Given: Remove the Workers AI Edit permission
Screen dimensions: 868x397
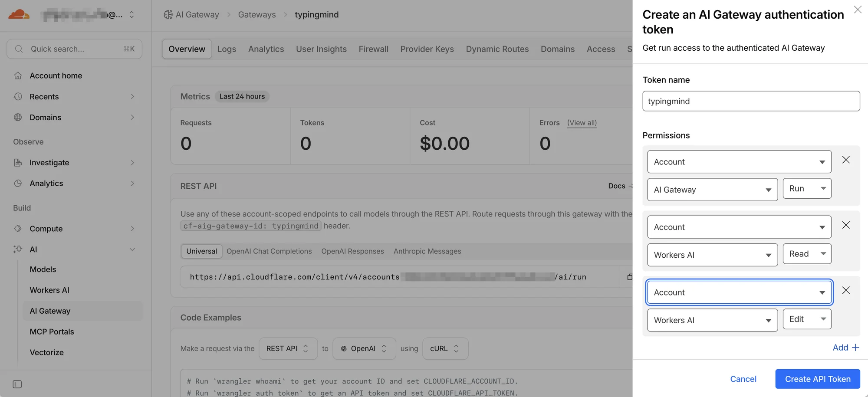Looking at the screenshot, I should pyautogui.click(x=846, y=290).
